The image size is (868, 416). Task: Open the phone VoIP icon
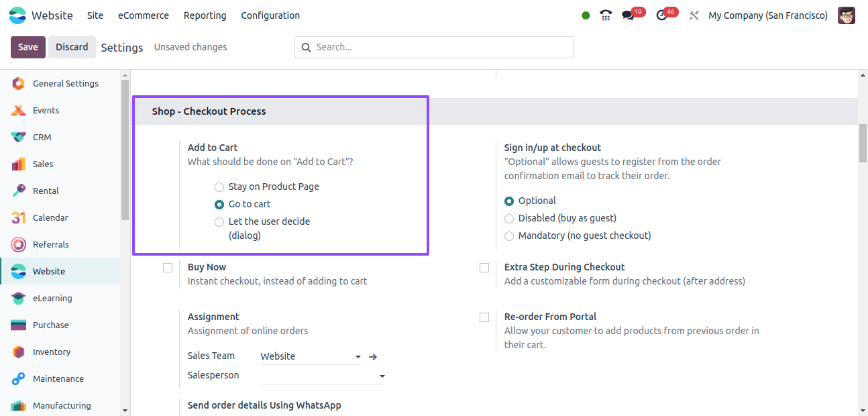click(x=606, y=15)
